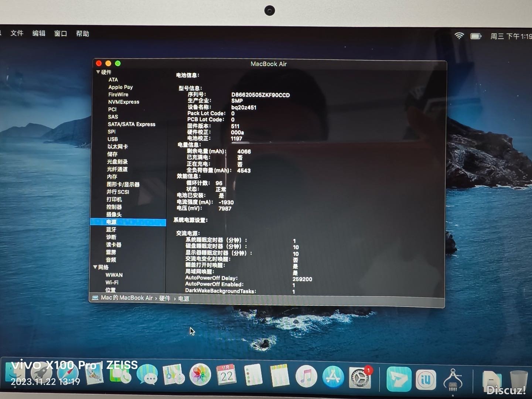Select Wi-Fi in the sidebar list
This screenshot has height=399, width=532.
pyautogui.click(x=112, y=282)
